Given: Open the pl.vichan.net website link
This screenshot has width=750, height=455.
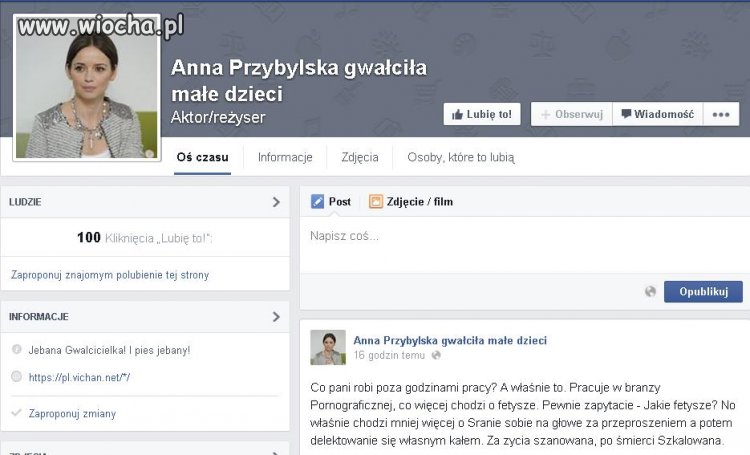Looking at the screenshot, I should click(79, 377).
